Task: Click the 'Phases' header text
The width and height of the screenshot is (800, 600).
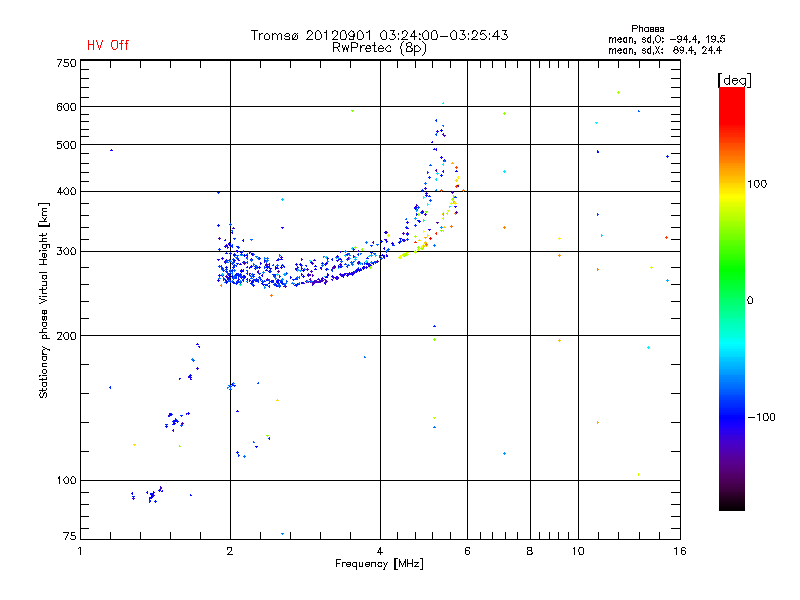Action: tap(647, 29)
